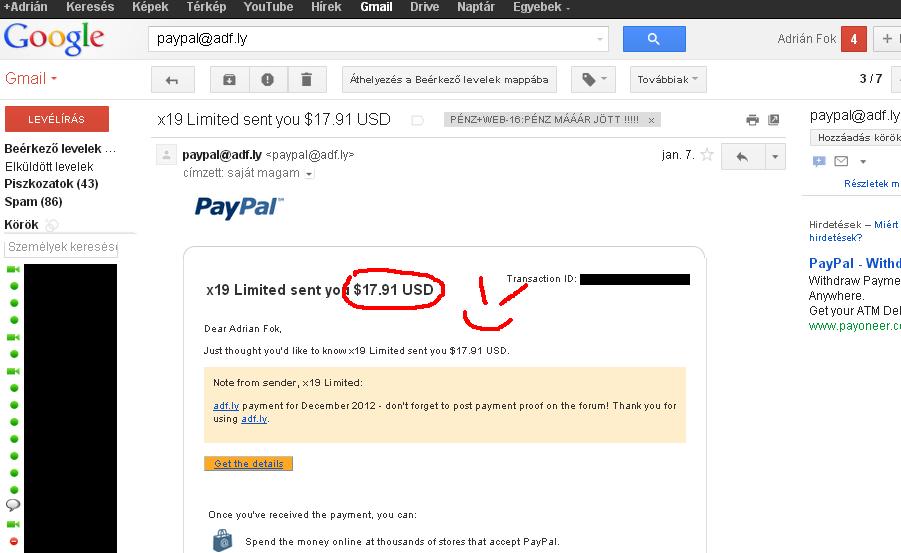Star the email dated jan. 7.

point(707,155)
